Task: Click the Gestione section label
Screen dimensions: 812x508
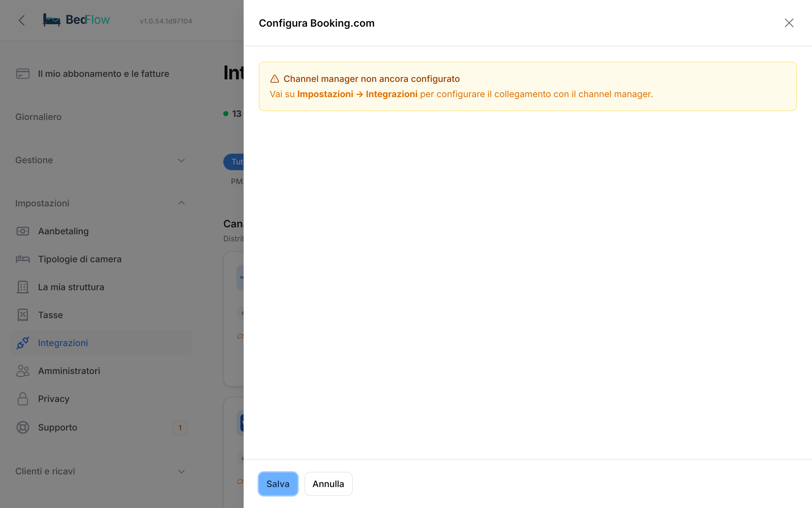Action: (x=34, y=160)
